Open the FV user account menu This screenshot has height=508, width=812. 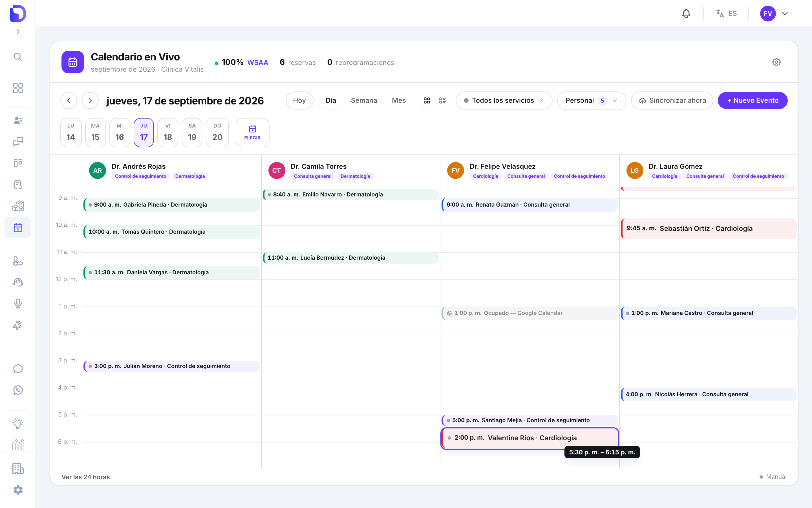[x=775, y=14]
